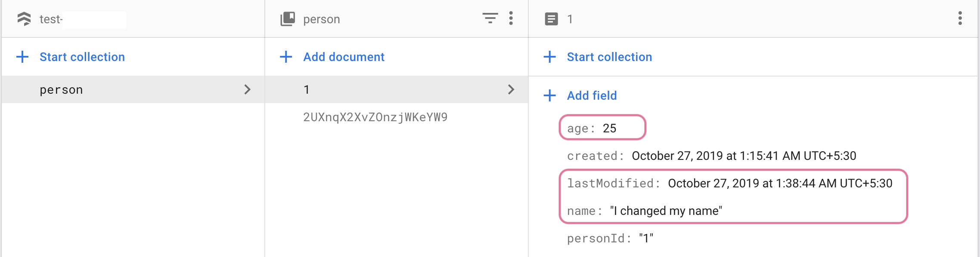Select document 1 in the person list
The width and height of the screenshot is (980, 257).
(x=307, y=89)
